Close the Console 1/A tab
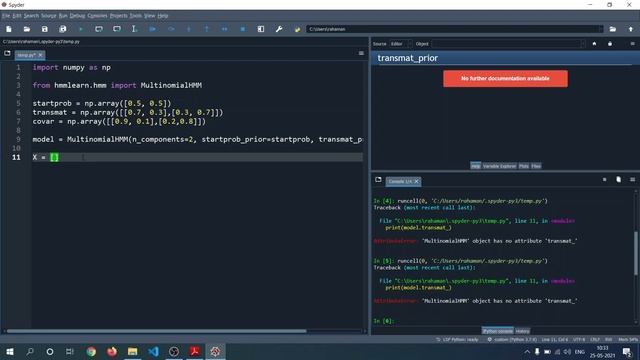Viewport: 640px width, 360px height. pyautogui.click(x=416, y=181)
